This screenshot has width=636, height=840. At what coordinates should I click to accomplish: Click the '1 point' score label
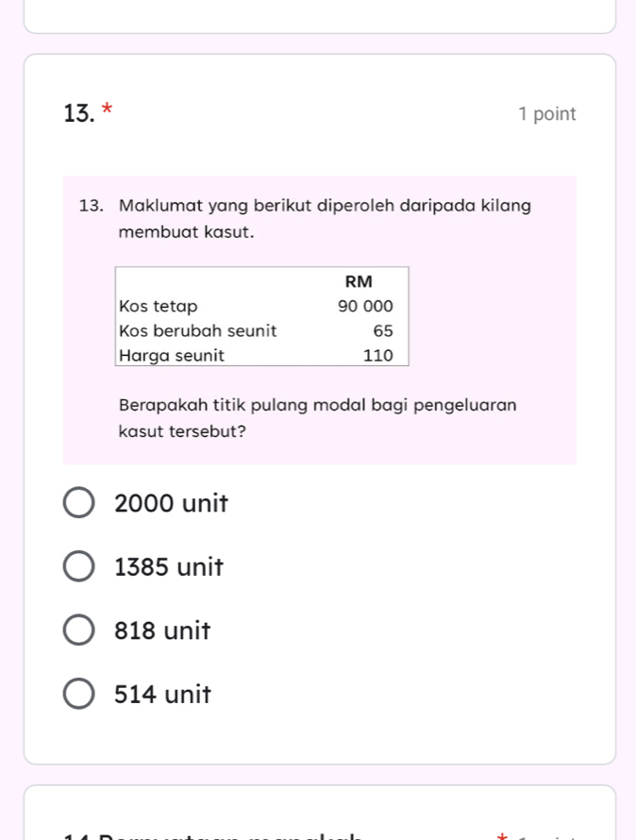pyautogui.click(x=546, y=114)
